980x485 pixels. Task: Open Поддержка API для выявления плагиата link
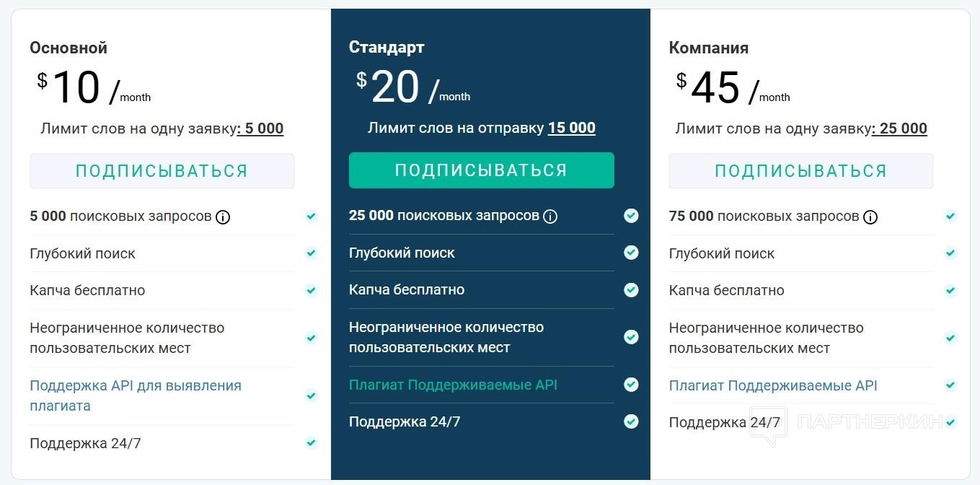point(136,396)
